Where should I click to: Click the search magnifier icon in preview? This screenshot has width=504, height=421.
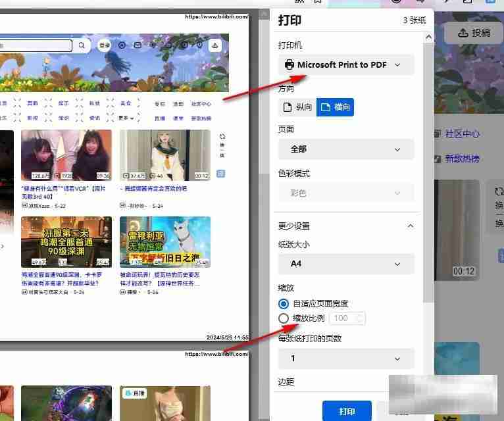82,45
